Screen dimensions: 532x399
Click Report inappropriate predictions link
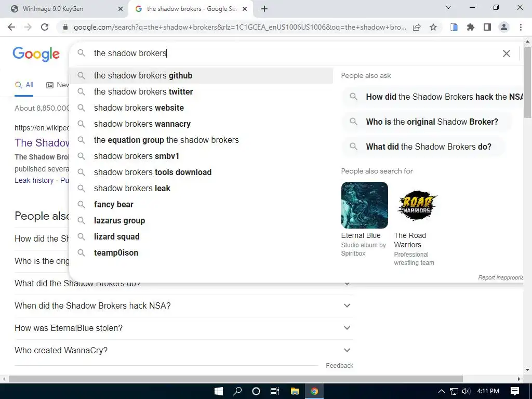501,277
